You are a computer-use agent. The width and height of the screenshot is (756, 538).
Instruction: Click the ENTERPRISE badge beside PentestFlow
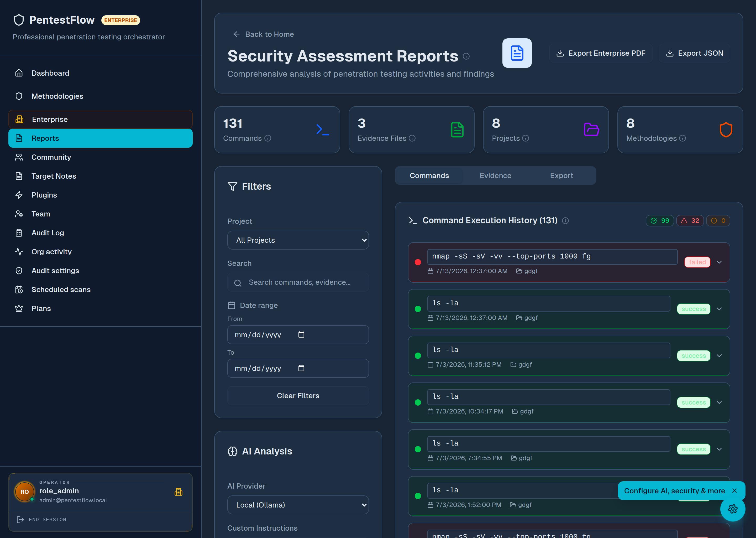(x=120, y=20)
